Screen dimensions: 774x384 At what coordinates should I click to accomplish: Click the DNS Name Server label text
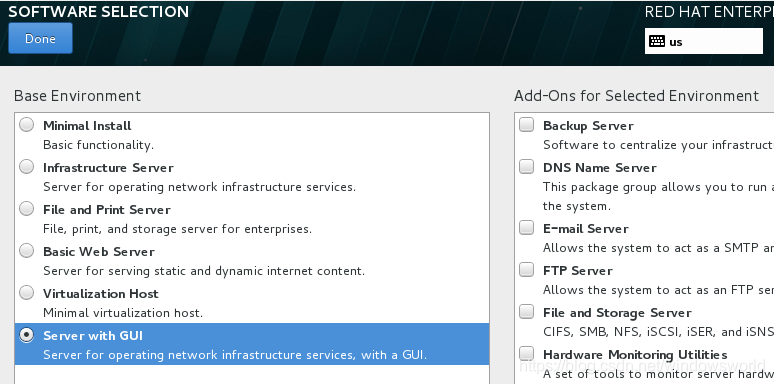coord(600,168)
